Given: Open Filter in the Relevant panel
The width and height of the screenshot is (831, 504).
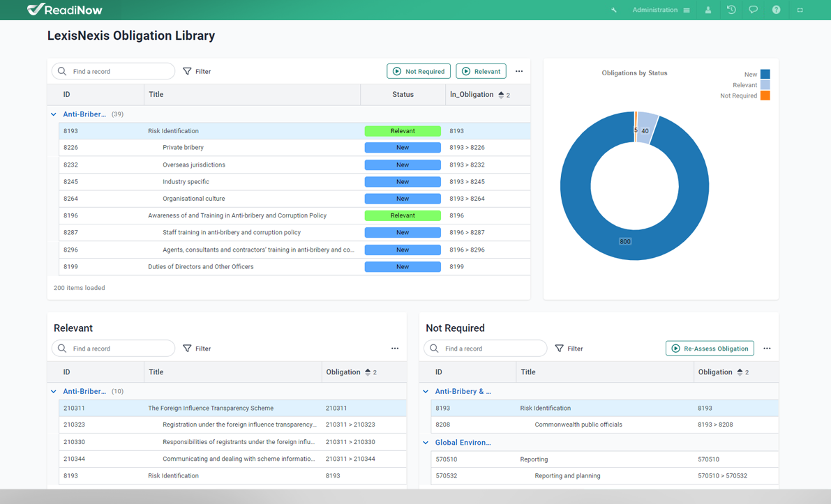Looking at the screenshot, I should [x=197, y=349].
